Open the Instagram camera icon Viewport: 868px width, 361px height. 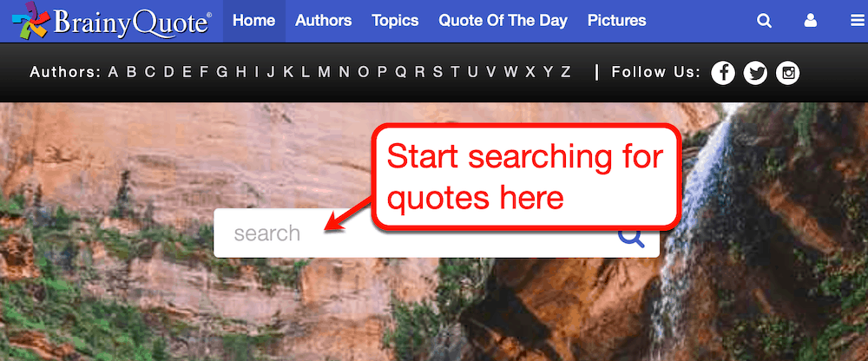click(788, 73)
